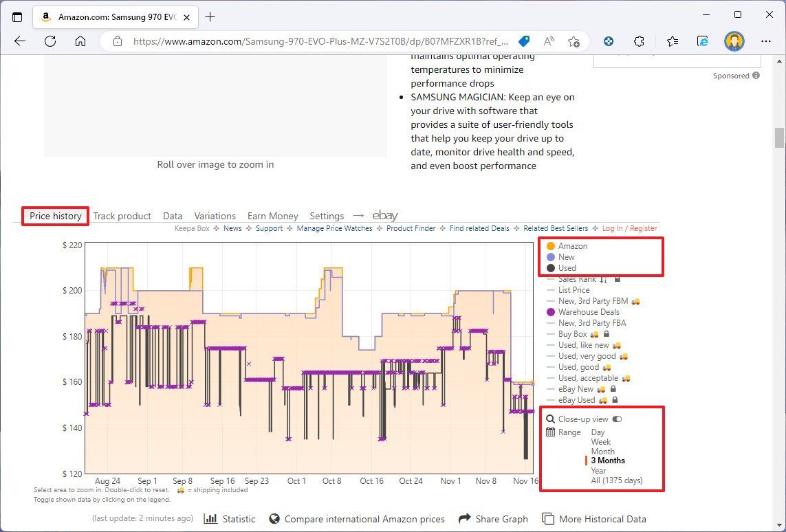Image resolution: width=786 pixels, height=532 pixels.
Task: Click the magnifier icon beside Close-up view
Action: (x=549, y=419)
